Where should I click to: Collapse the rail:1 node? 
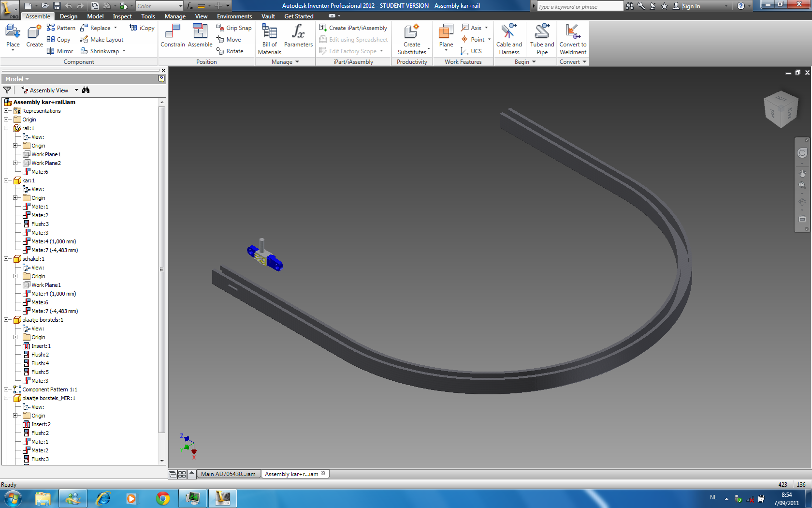[x=6, y=128]
